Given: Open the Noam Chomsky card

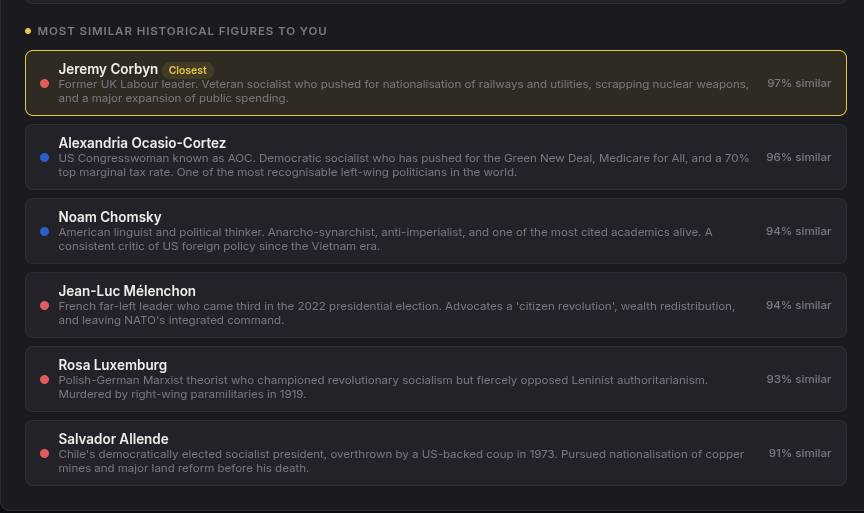Looking at the screenshot, I should pos(435,231).
